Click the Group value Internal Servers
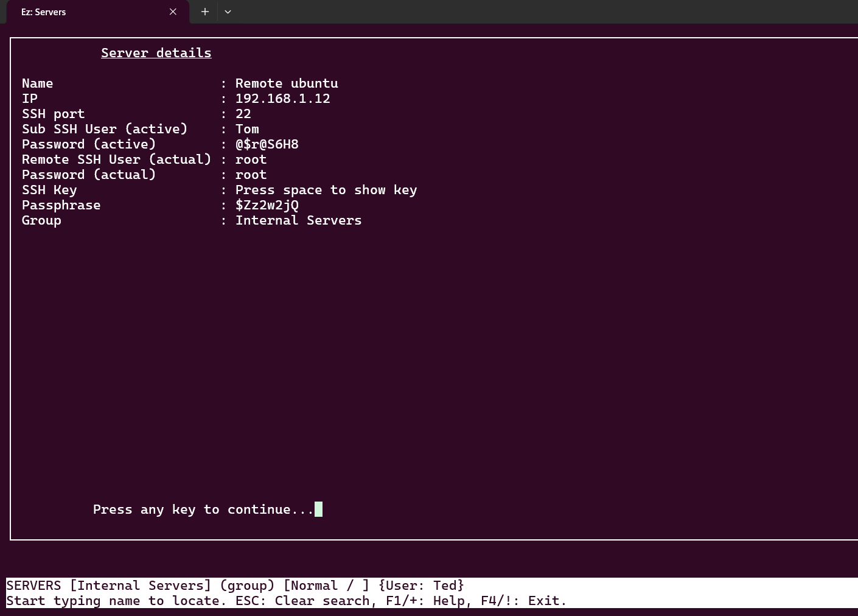The width and height of the screenshot is (858, 616). [299, 220]
